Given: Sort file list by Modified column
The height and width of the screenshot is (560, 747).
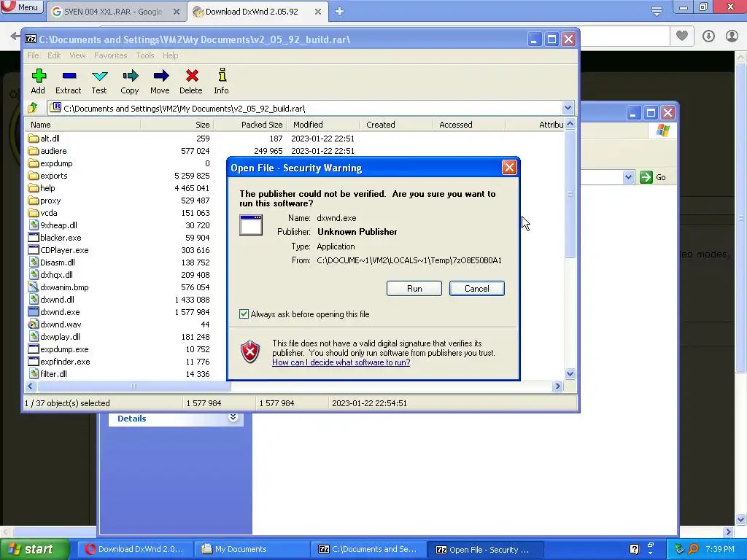Looking at the screenshot, I should (322, 124).
